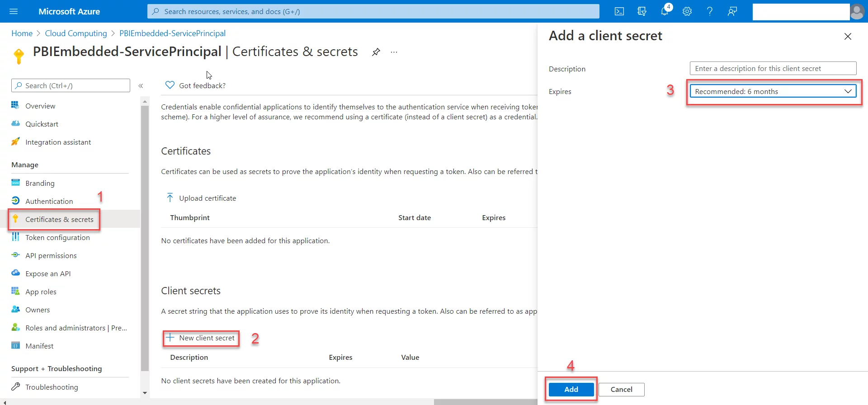Click the global search resources box
This screenshot has width=868, height=405.
(x=373, y=11)
